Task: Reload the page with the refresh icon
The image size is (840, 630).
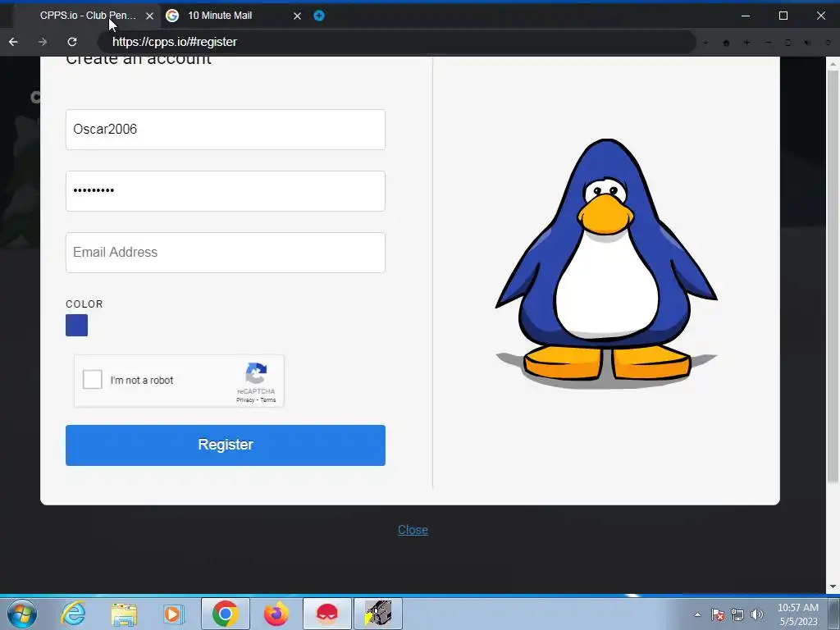Action: 72,42
